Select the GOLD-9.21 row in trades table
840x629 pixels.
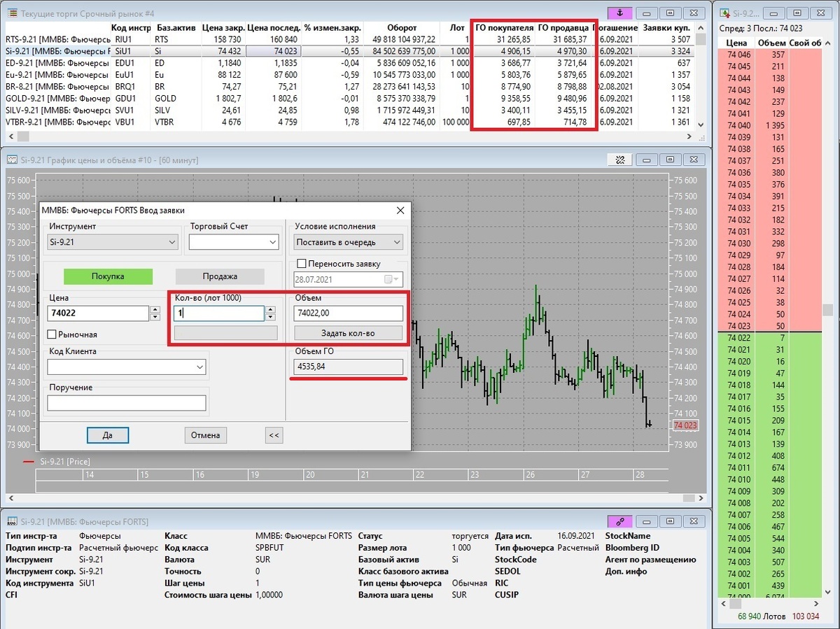click(349, 99)
